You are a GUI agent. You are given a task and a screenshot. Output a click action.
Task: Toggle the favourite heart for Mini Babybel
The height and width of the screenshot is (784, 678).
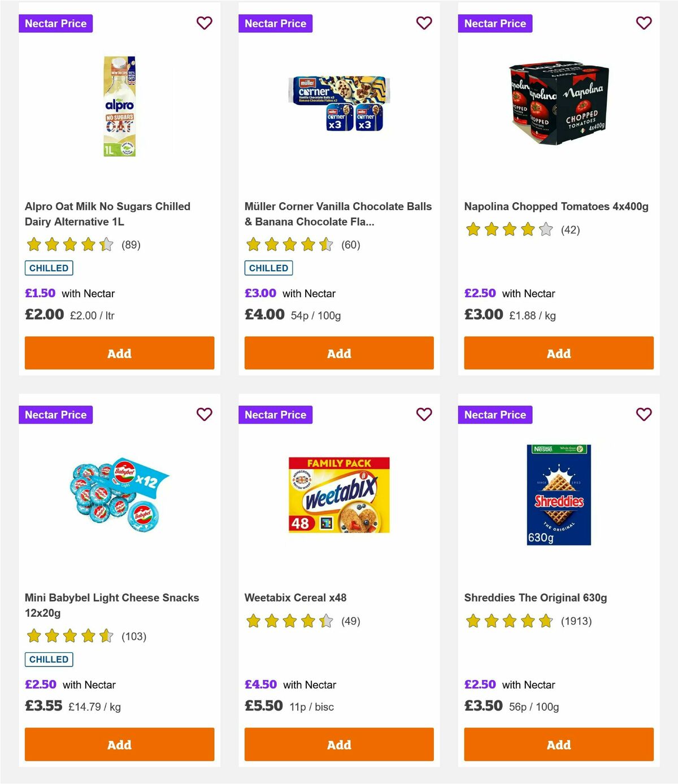(204, 414)
